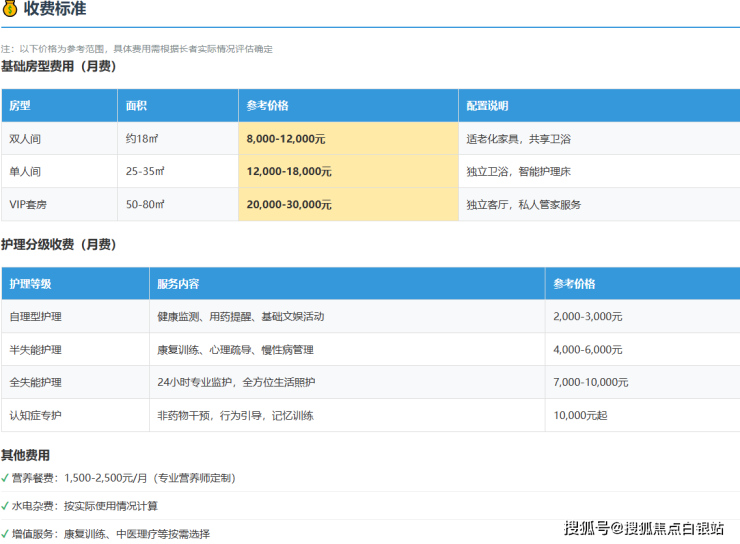Screen dimensions: 740x544
Task: Select the 全失能护理 care level cell
Action: 35,382
